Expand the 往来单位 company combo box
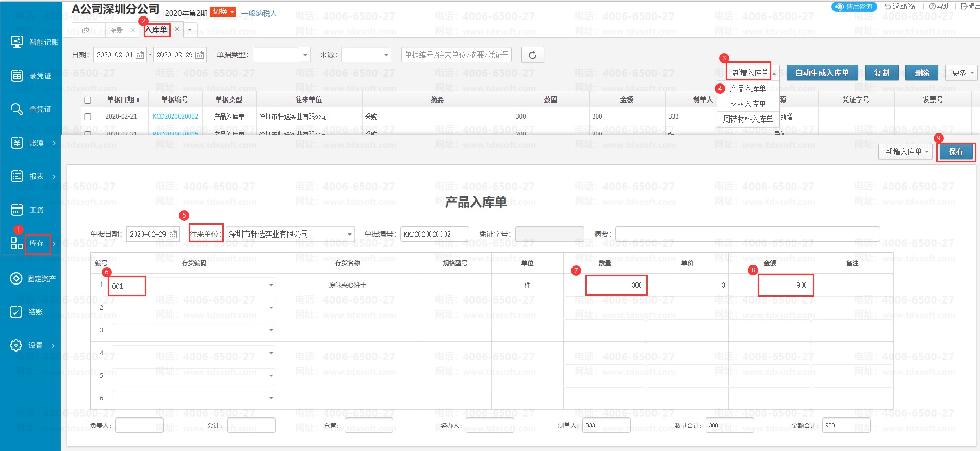 [x=350, y=234]
